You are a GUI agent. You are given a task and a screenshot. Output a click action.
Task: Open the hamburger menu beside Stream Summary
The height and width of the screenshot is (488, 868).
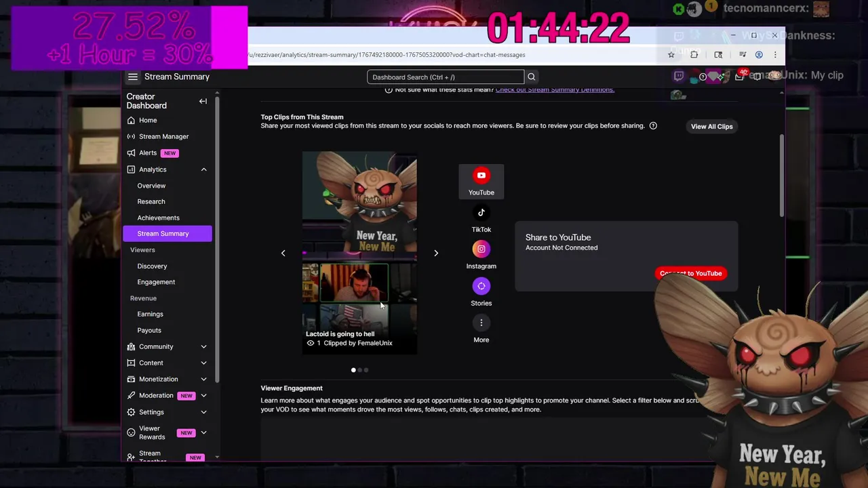coord(133,77)
